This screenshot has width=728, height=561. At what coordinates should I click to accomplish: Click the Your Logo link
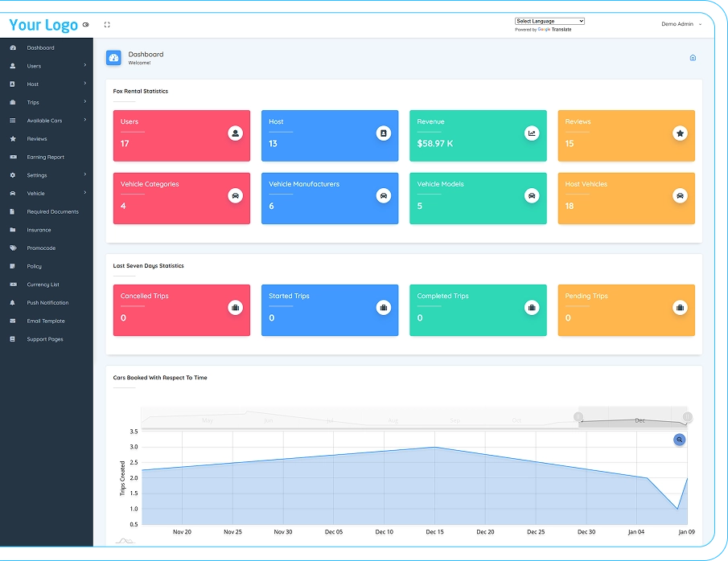[x=43, y=25]
